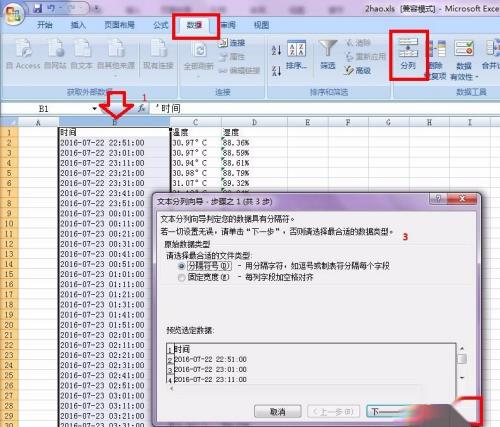
Task: Open 属性 connection properties
Action: tap(232, 57)
